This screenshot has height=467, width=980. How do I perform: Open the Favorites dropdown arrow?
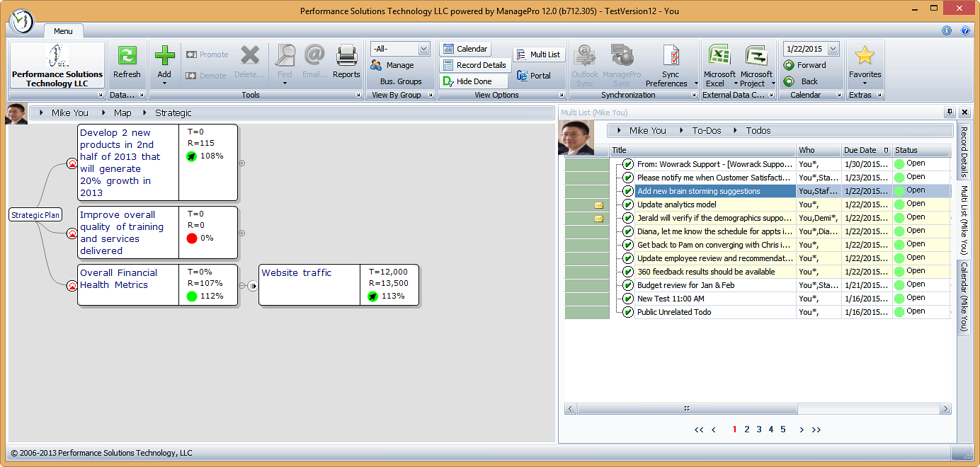[x=865, y=83]
